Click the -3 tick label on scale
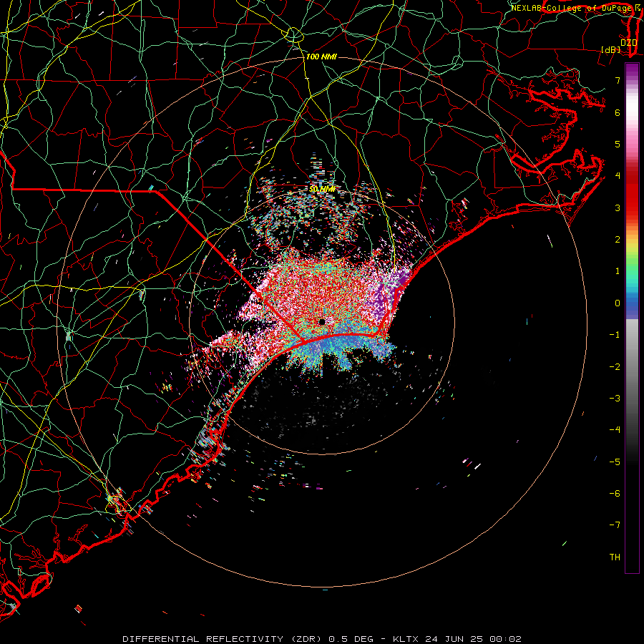 coord(615,399)
